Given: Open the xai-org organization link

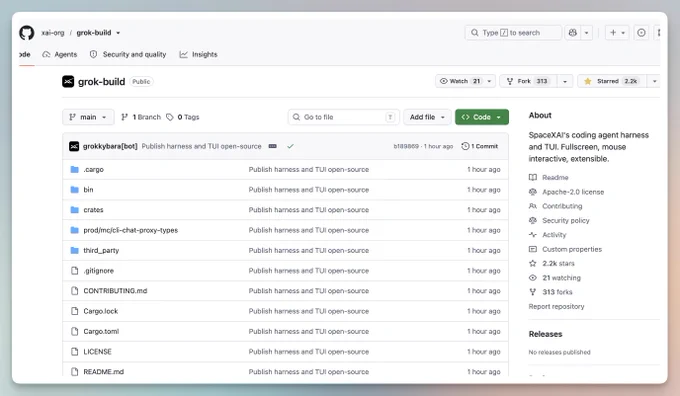Looking at the screenshot, I should pyautogui.click(x=52, y=33).
